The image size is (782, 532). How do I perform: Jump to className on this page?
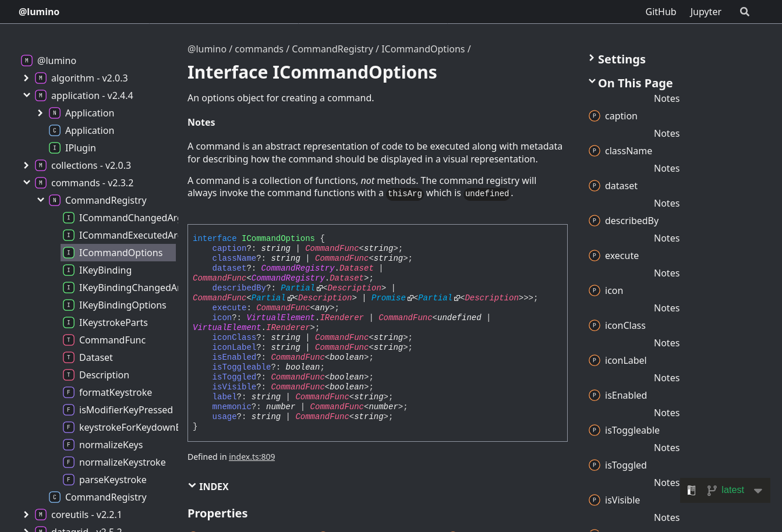click(x=628, y=151)
